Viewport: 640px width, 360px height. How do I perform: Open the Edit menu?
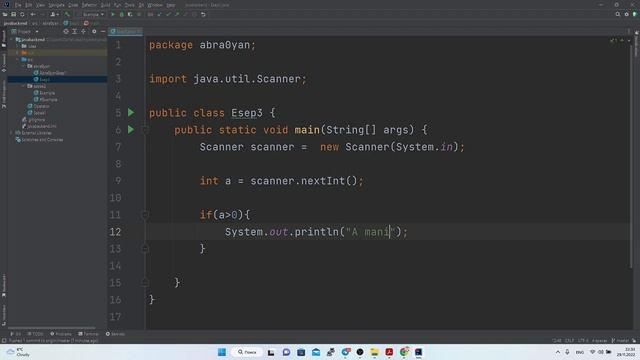[x=29, y=5]
